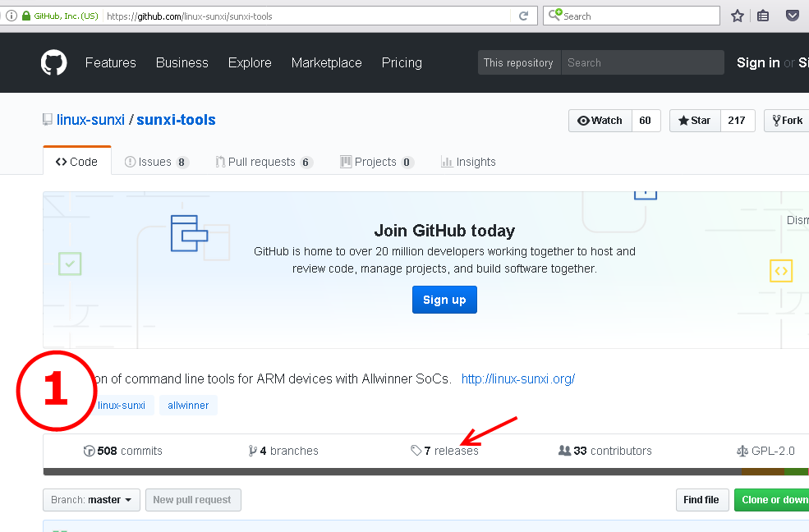The height and width of the screenshot is (532, 809).
Task: Click the Pocket icon in browser toolbar
Action: pos(792,16)
